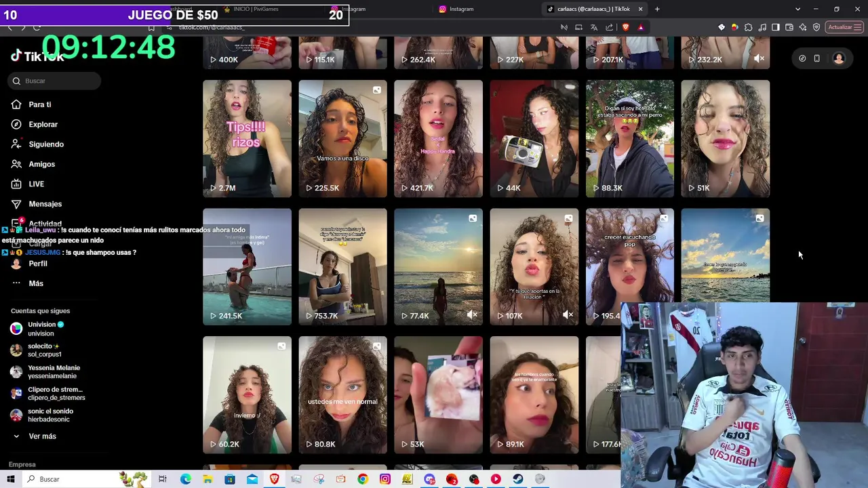Open Mensajes in sidebar
Viewport: 868px width, 488px height.
tap(37, 204)
